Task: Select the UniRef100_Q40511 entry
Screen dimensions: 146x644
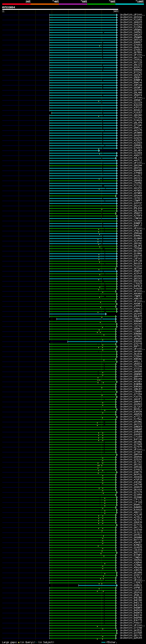Action: coord(131,535)
